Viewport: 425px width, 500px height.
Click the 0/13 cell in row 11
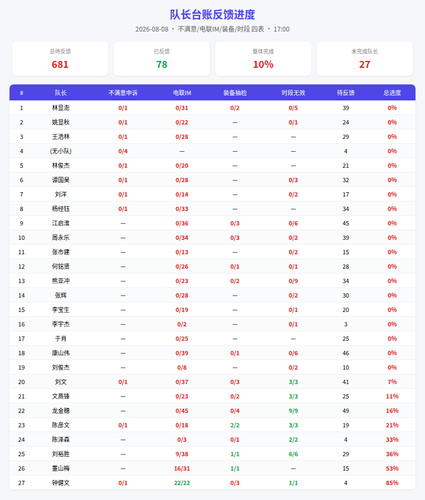pos(182,252)
